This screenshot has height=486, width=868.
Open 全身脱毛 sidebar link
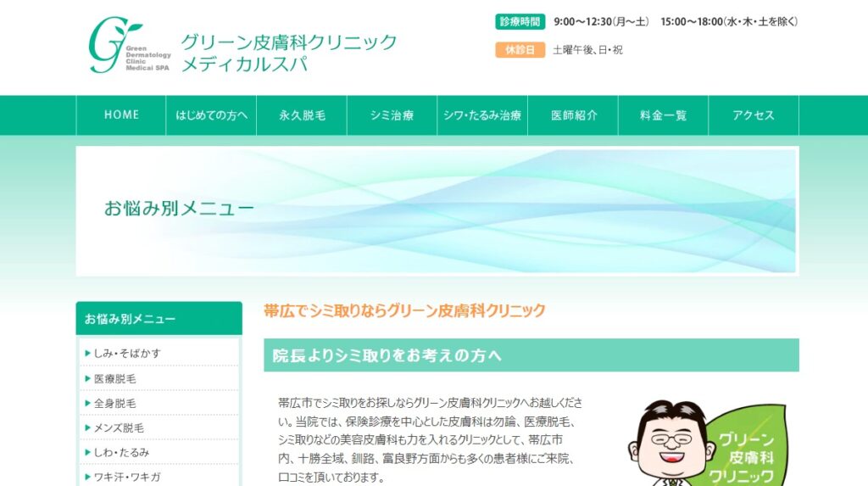(115, 403)
